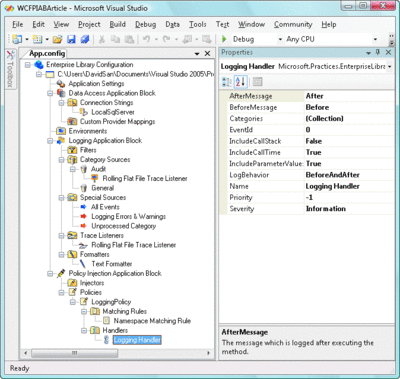Screen dimensions: 400x379
Task: Open the Logging Handler object selector dropdown
Action: (389, 66)
